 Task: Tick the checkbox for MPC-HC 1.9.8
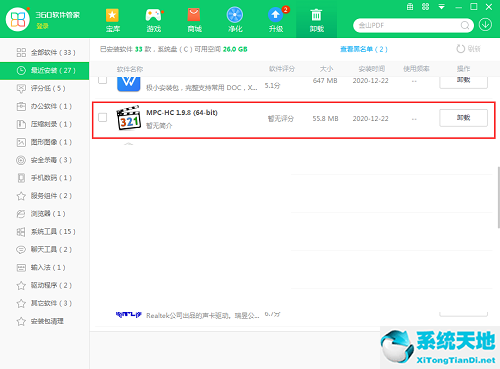103,117
